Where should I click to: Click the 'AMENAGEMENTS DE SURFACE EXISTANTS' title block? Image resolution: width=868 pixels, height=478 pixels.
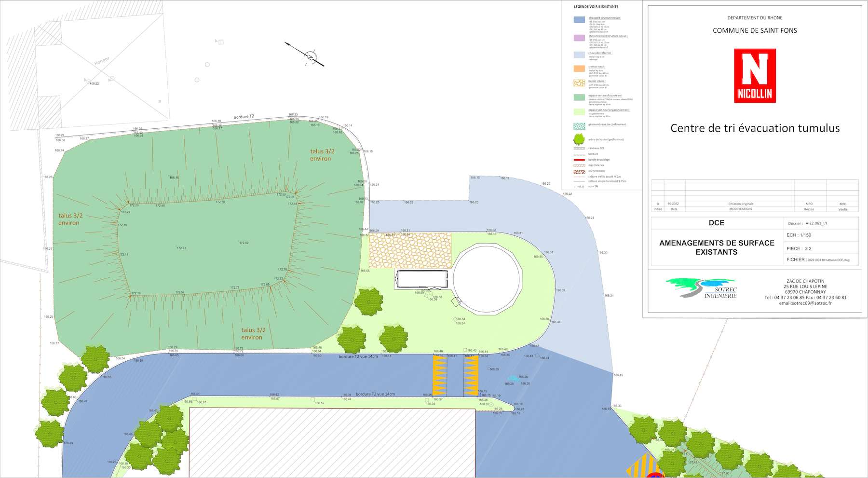pyautogui.click(x=717, y=247)
